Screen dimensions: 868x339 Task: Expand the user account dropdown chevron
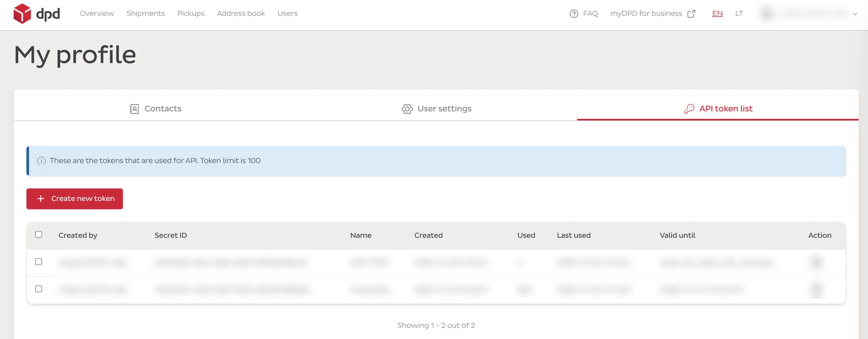pos(855,14)
